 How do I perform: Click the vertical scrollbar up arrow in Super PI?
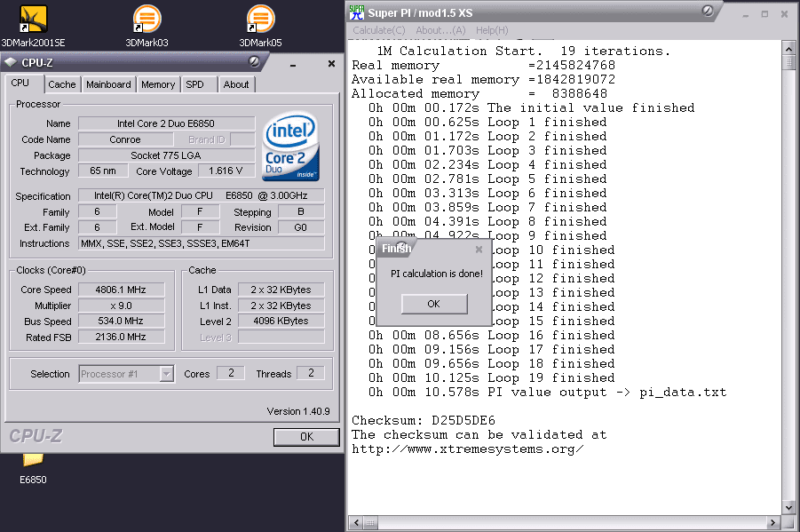tap(788, 49)
